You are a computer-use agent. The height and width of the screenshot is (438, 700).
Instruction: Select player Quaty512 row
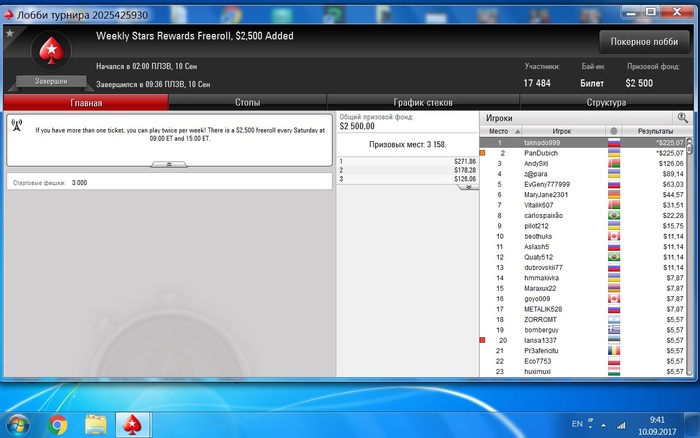click(x=583, y=257)
